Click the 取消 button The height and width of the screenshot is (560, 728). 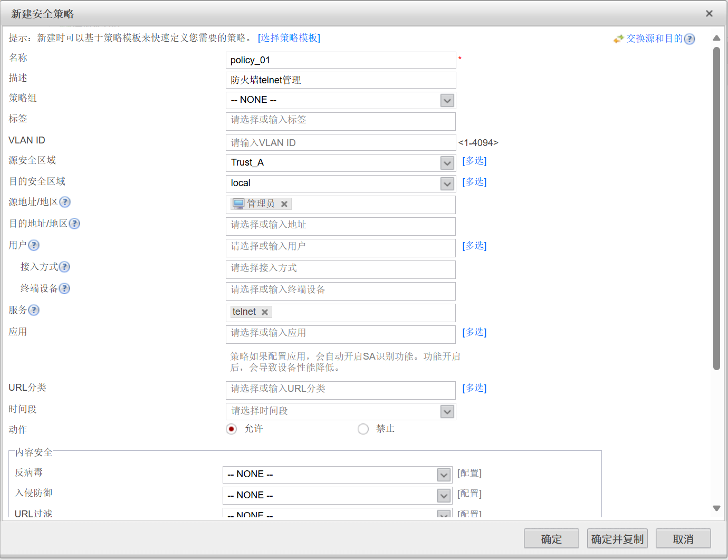coord(683,538)
